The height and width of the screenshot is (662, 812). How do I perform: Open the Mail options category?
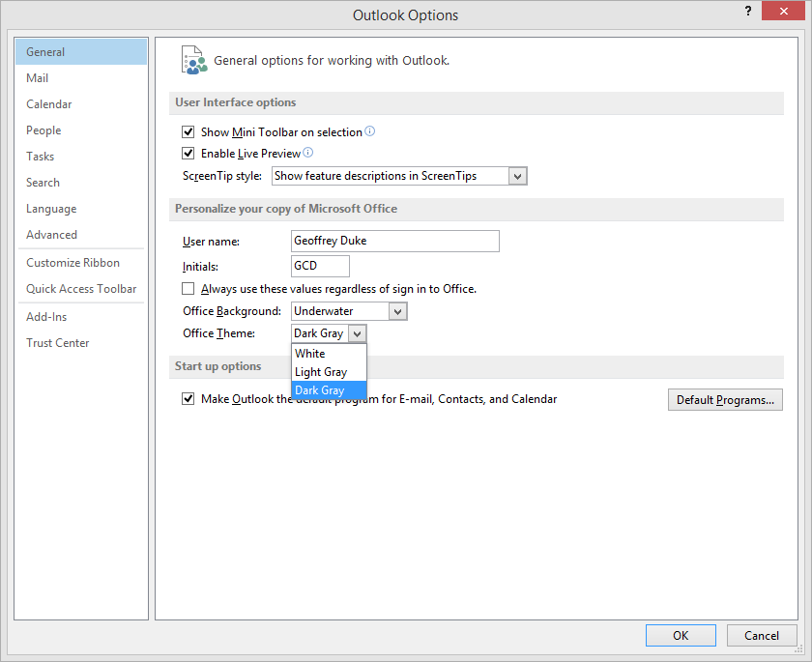(x=81, y=78)
